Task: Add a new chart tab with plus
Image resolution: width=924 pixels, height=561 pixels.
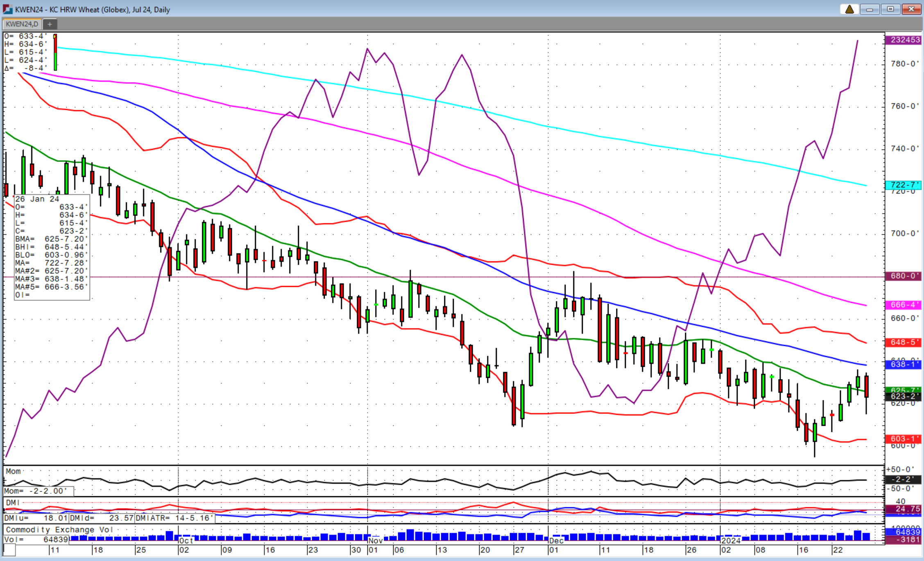Action: (50, 24)
